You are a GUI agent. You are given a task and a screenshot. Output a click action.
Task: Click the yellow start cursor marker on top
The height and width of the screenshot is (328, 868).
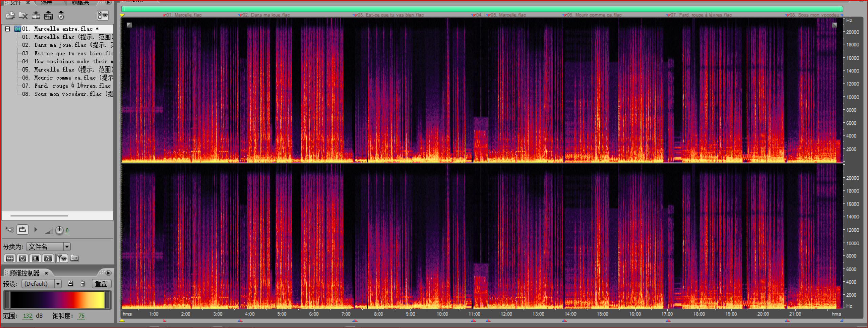coord(122,15)
